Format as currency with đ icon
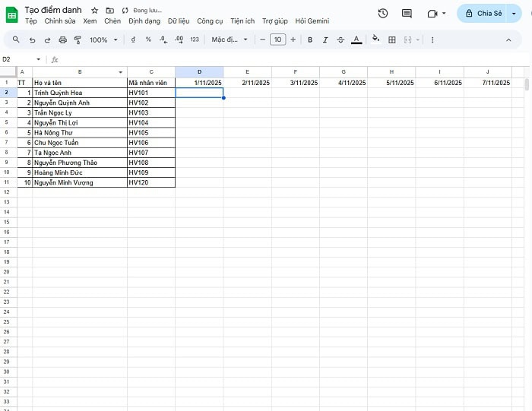Screen dimensions: 532x411 click(133, 40)
